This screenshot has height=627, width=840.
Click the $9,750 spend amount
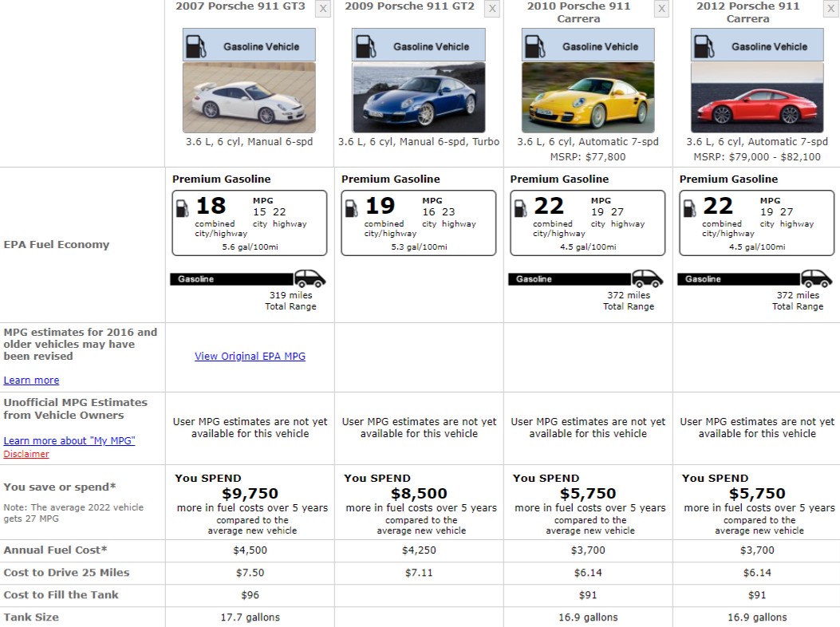(x=250, y=494)
